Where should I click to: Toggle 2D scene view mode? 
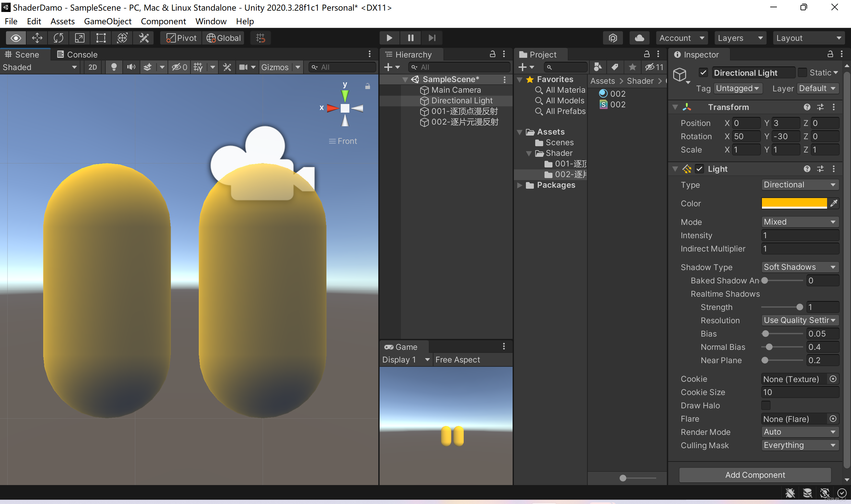[x=92, y=67]
